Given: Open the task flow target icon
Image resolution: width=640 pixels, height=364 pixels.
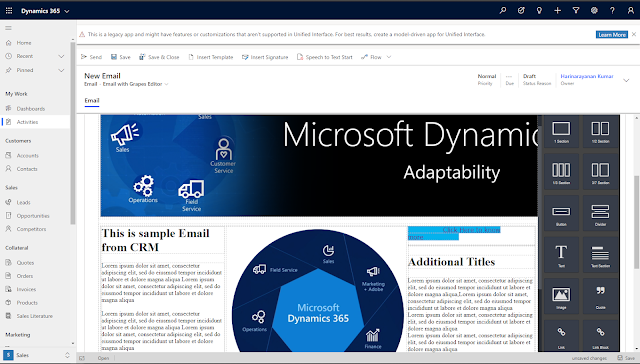Looking at the screenshot, I should (x=521, y=11).
